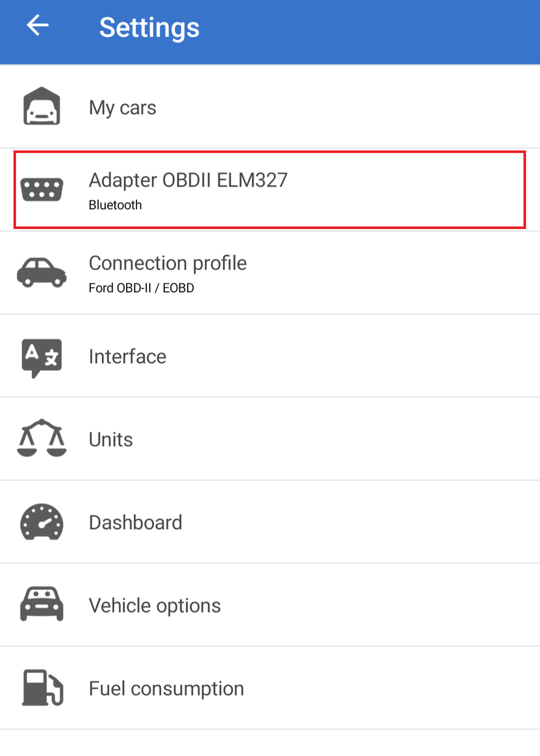Click the balance scales Units icon
Image resolution: width=540 pixels, height=756 pixels.
click(x=42, y=439)
